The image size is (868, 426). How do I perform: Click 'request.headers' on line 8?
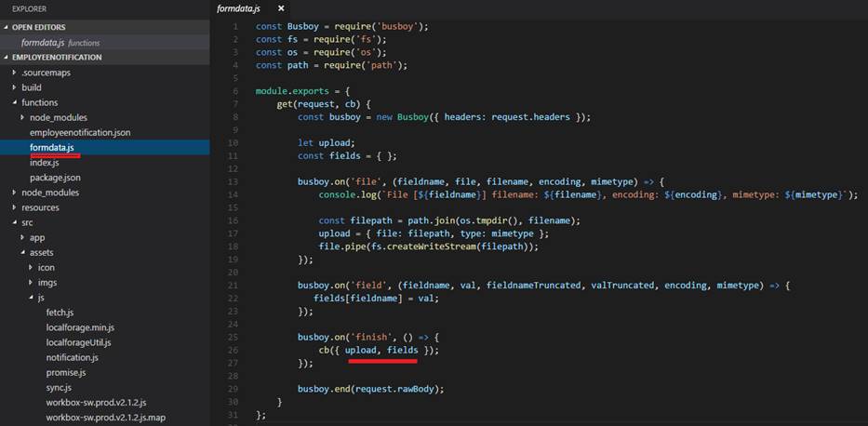pyautogui.click(x=530, y=117)
